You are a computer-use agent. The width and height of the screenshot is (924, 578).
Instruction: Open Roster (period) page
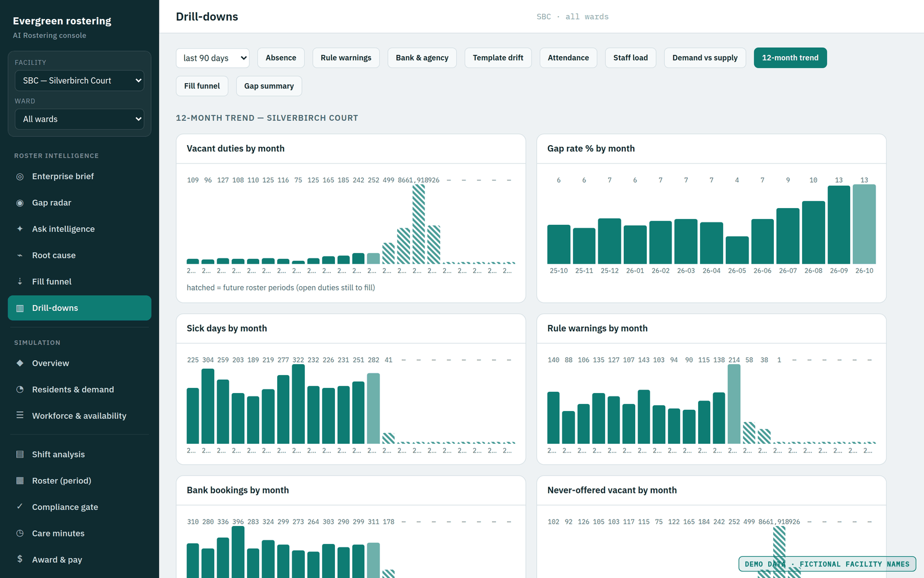point(80,481)
